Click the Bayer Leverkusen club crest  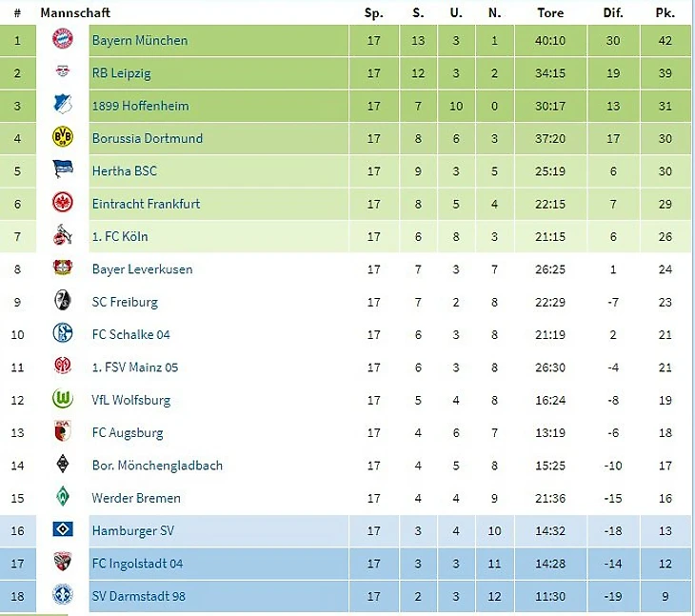tap(63, 268)
